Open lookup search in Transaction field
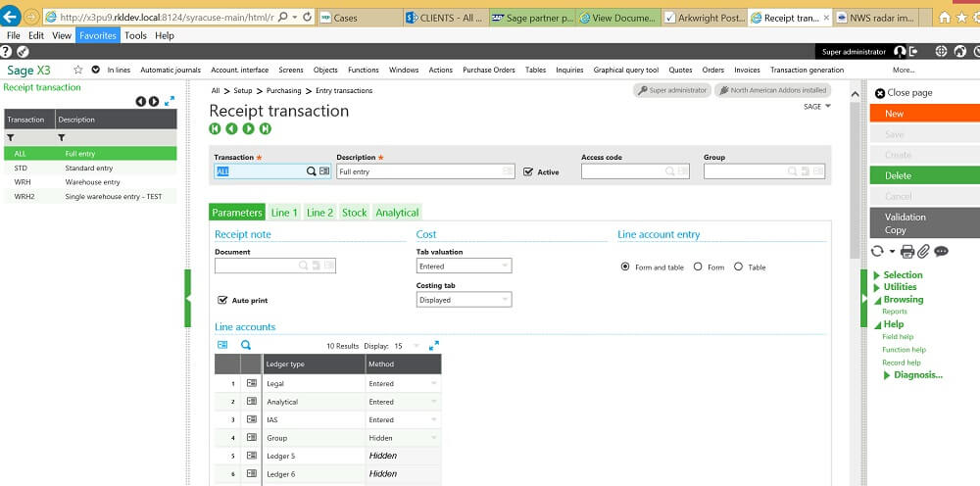 (311, 171)
